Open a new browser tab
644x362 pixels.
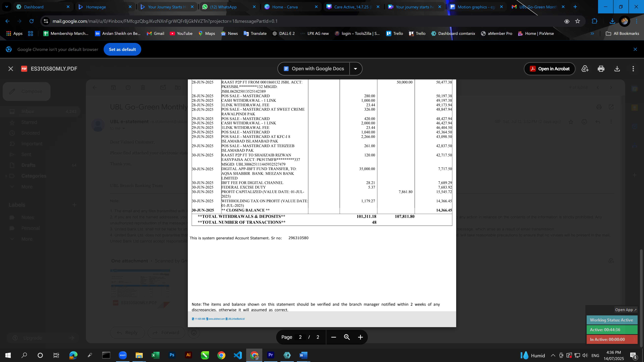click(x=575, y=7)
